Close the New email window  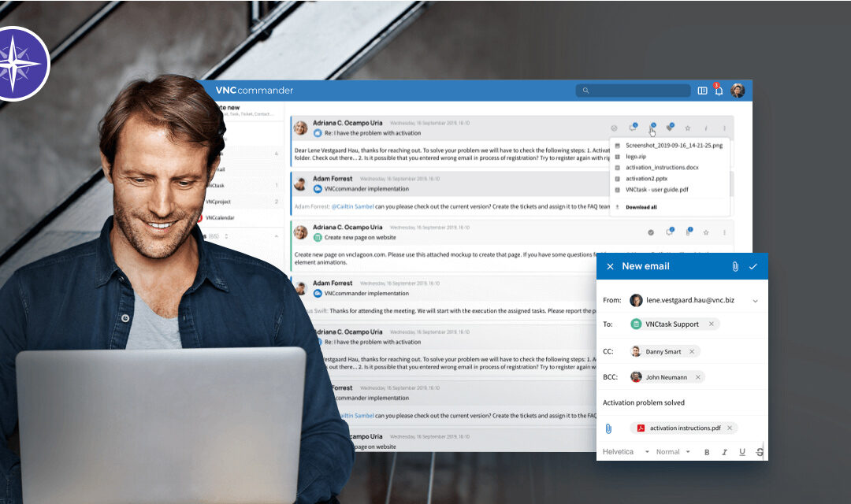pyautogui.click(x=610, y=266)
